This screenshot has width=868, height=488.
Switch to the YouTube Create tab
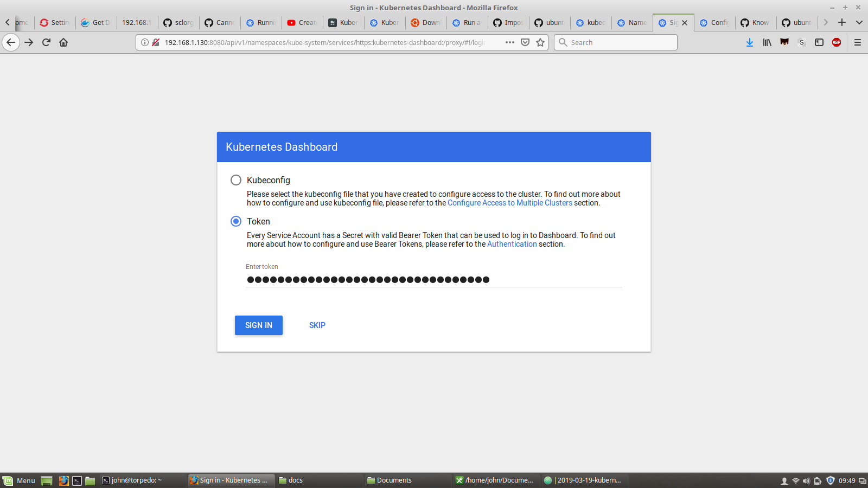pyautogui.click(x=302, y=22)
